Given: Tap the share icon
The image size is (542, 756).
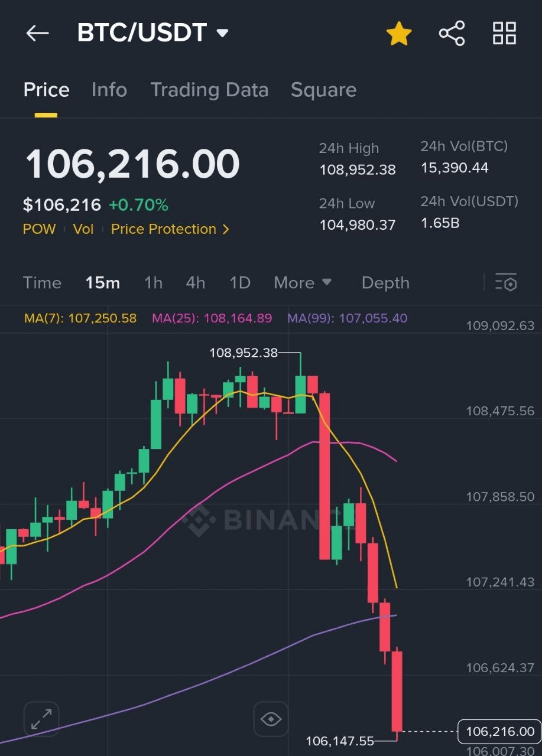Looking at the screenshot, I should pyautogui.click(x=452, y=33).
